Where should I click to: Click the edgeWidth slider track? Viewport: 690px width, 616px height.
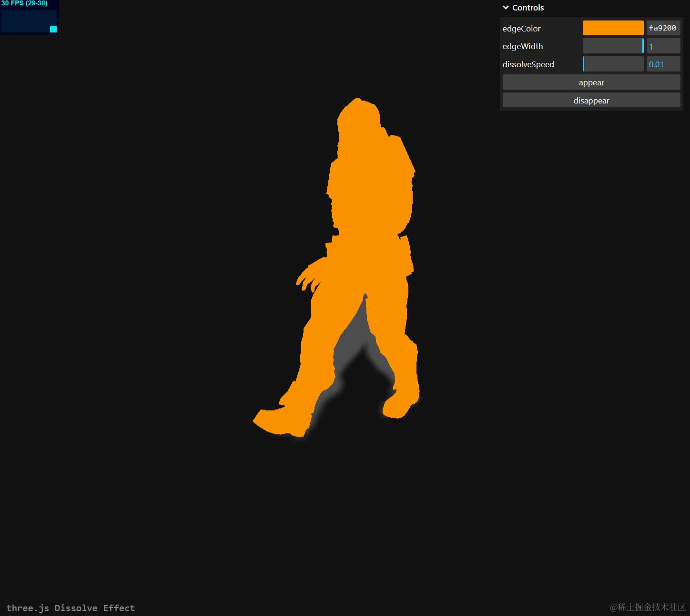click(613, 46)
